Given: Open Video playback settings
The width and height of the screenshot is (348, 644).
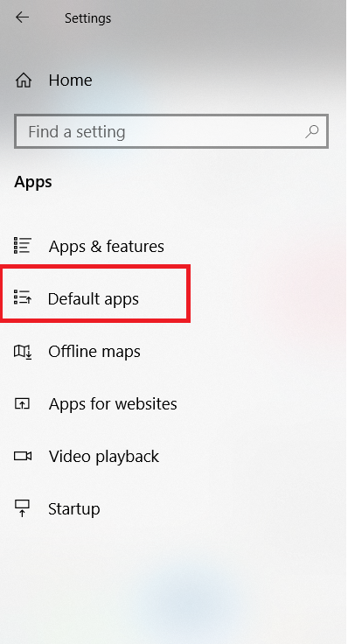Looking at the screenshot, I should pos(104,457).
